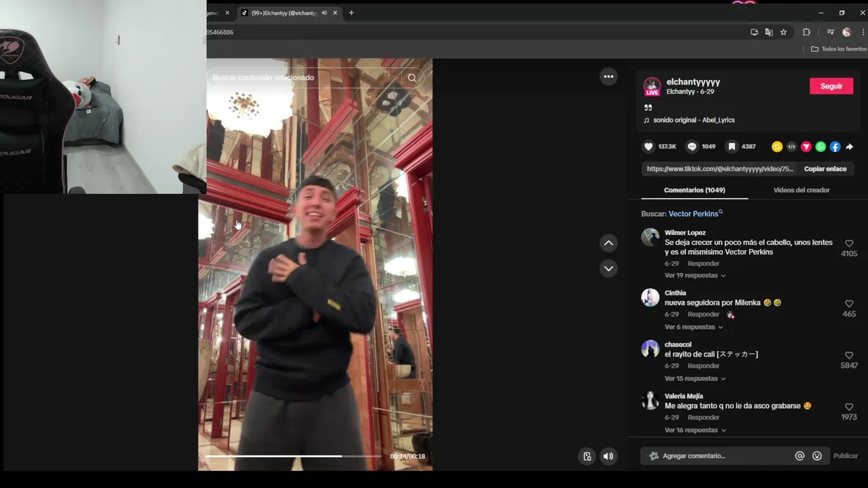This screenshot has height=488, width=868.
Task: Switch to the Comentarios (1049) tab
Action: point(694,190)
